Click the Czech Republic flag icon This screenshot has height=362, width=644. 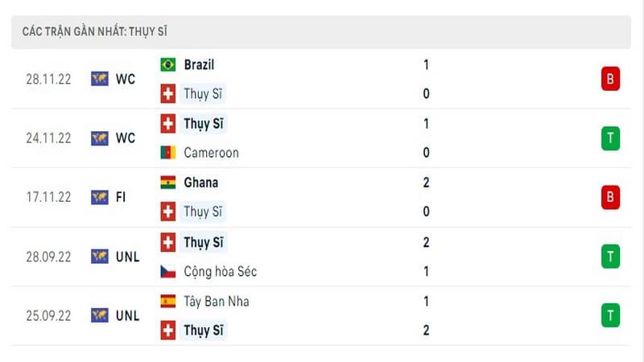(x=168, y=272)
